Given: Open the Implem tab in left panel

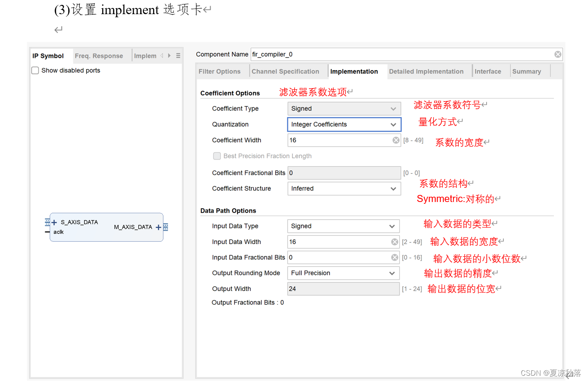Looking at the screenshot, I should [145, 56].
